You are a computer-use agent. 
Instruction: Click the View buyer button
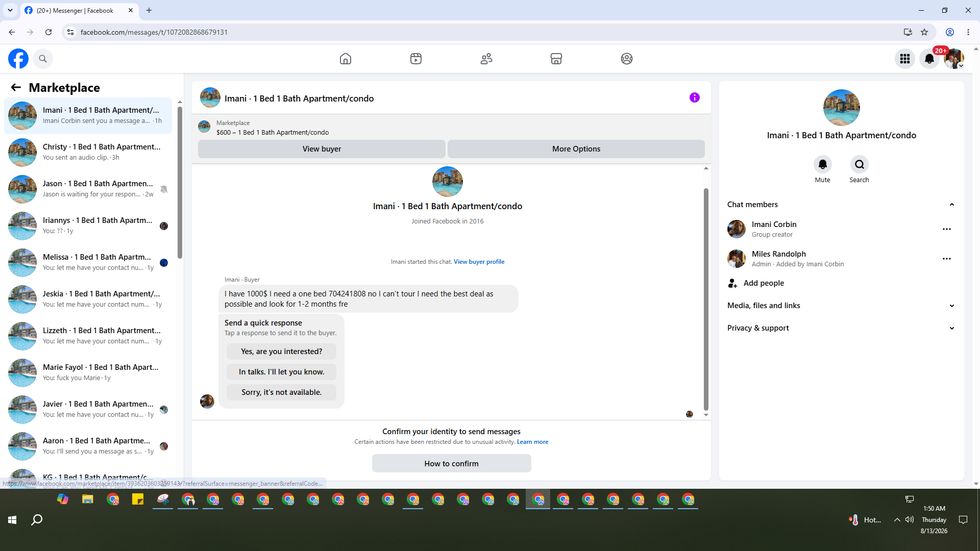[322, 149]
